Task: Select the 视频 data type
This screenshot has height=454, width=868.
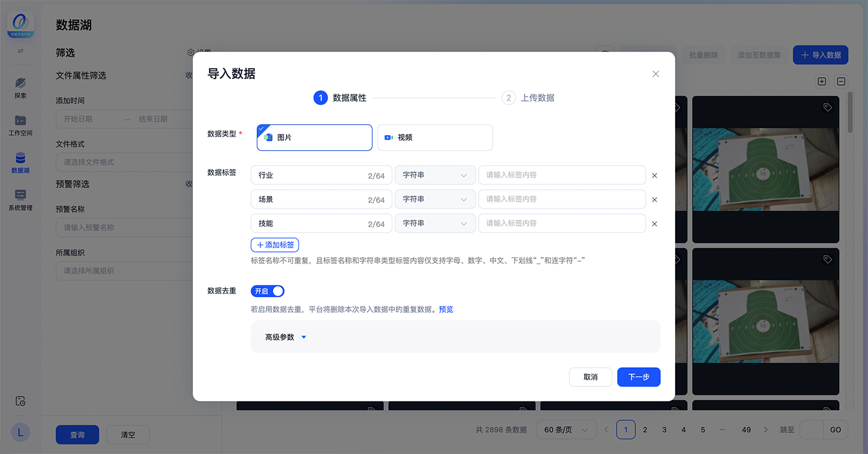Action: tap(435, 137)
